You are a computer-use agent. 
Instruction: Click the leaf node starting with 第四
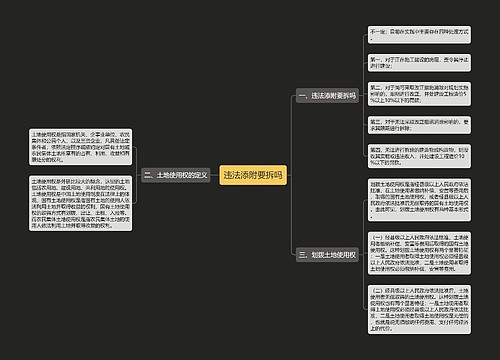click(419, 156)
